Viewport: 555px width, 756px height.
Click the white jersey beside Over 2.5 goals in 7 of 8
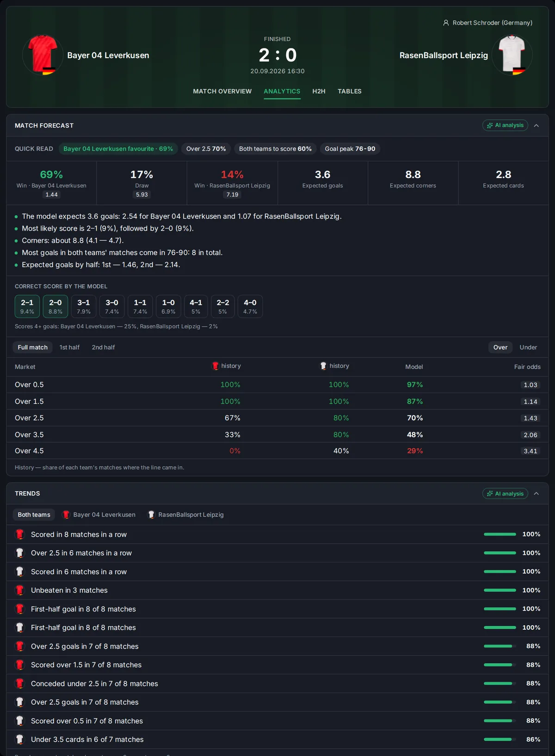coord(20,702)
